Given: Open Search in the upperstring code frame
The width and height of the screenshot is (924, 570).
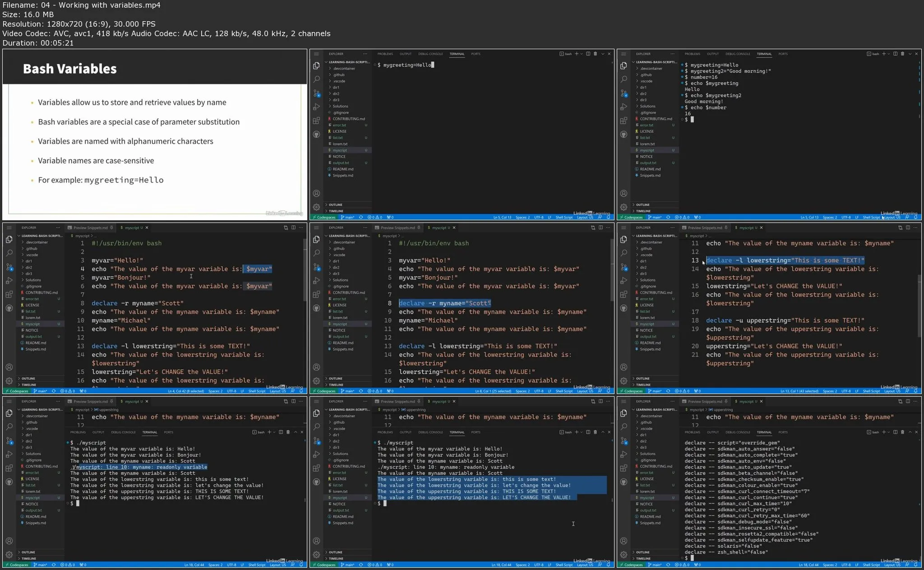Looking at the screenshot, I should (624, 253).
